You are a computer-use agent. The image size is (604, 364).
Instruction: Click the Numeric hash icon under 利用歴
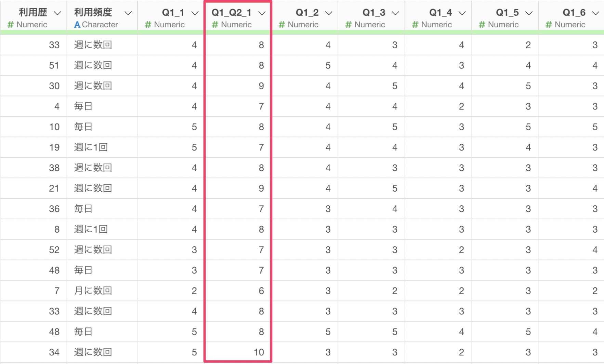pos(11,25)
